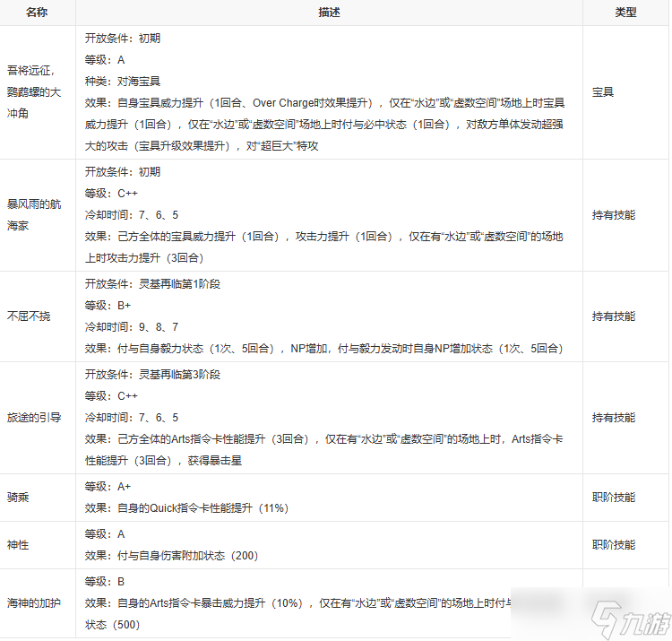Select the skill name 不屈不挠
672x641 pixels.
[x=29, y=316]
